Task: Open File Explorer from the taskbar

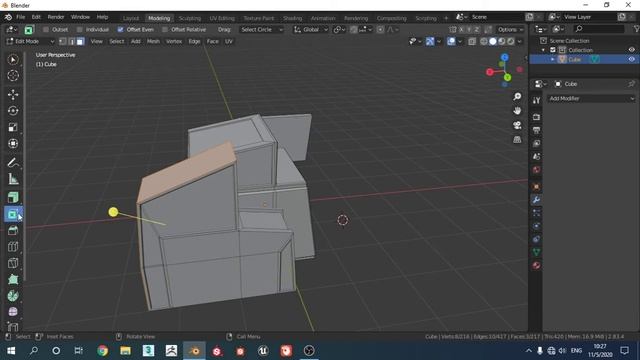Action: 125,351
